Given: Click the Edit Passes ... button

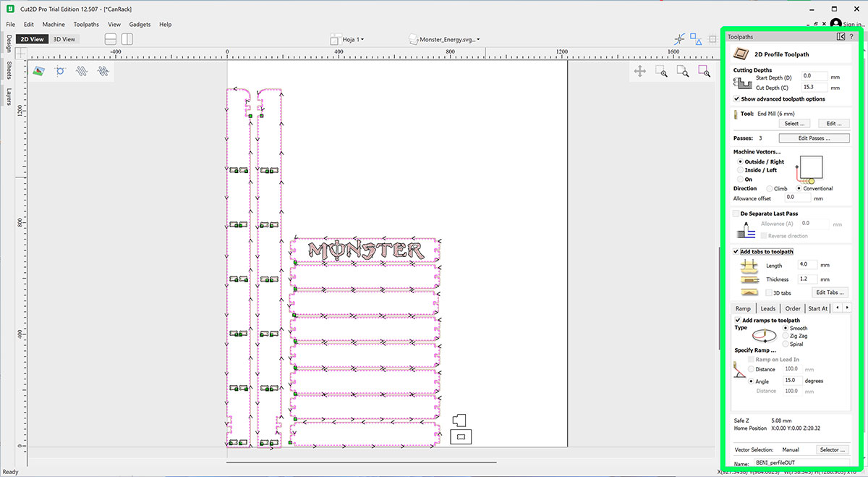Looking at the screenshot, I should [814, 138].
